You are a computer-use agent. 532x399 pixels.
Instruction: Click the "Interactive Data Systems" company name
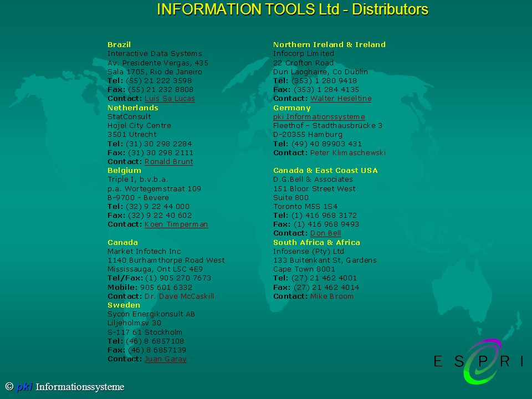[x=155, y=54]
